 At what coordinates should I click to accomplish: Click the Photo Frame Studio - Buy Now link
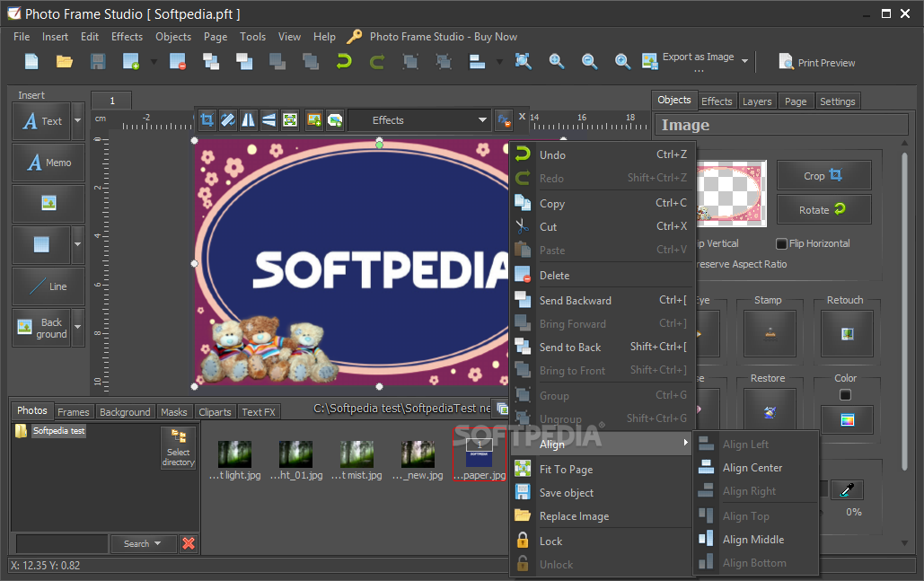pyautogui.click(x=444, y=37)
